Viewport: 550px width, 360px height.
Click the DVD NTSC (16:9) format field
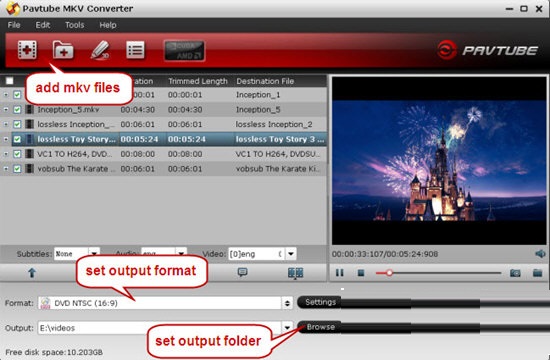coord(160,303)
